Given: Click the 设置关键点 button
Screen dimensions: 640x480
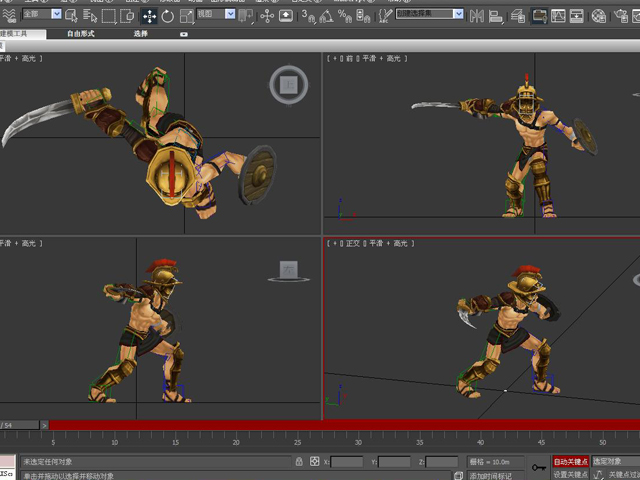Looking at the screenshot, I should tap(571, 474).
